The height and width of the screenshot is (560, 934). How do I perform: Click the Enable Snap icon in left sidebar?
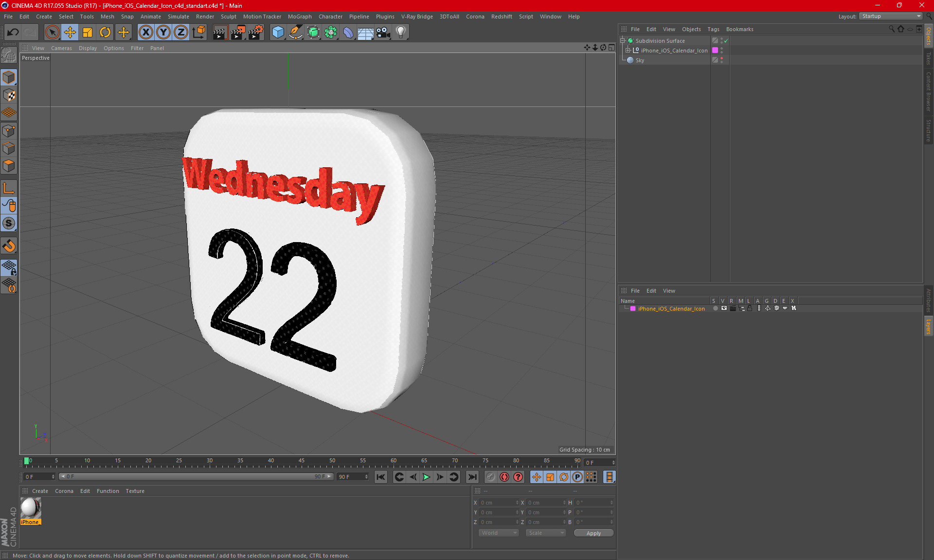point(9,224)
